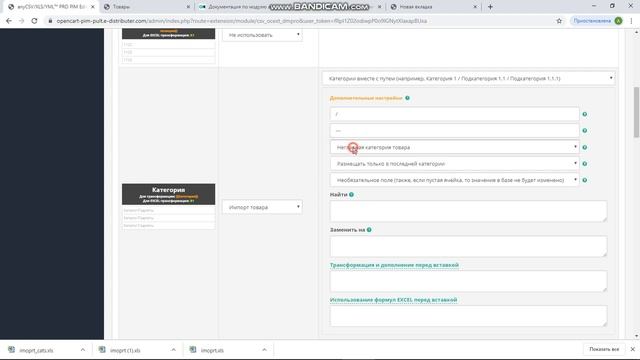The image size is (640, 360).
Task: Close the Новая вкладка tab
Action: [475, 7]
